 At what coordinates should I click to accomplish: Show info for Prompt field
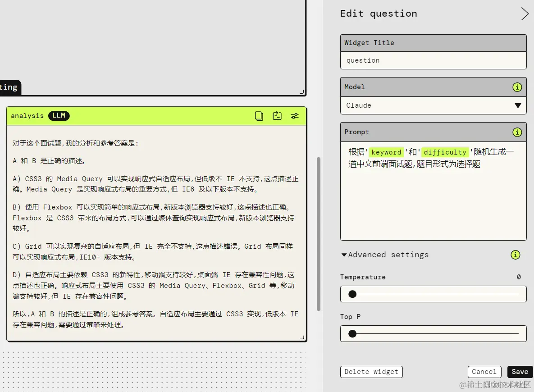[517, 132]
